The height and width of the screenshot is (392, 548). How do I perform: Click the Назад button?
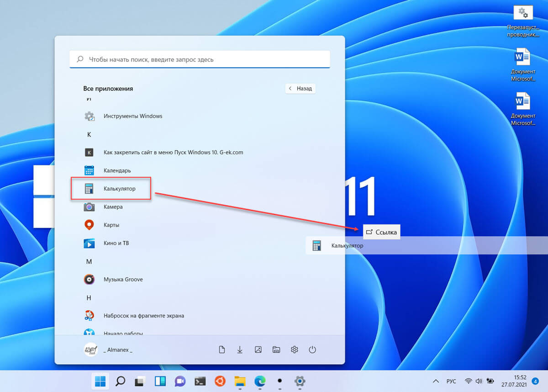(300, 89)
